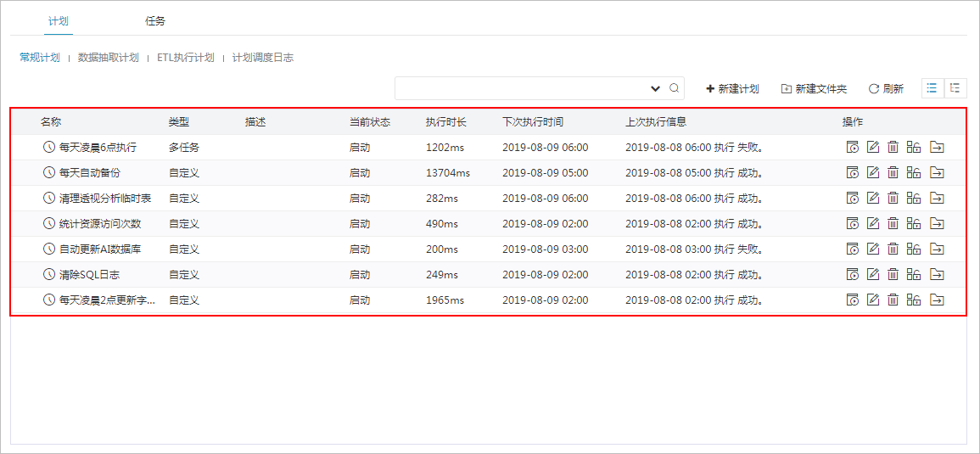Switch to tree view layout
The height and width of the screenshot is (454, 980).
coord(955,88)
